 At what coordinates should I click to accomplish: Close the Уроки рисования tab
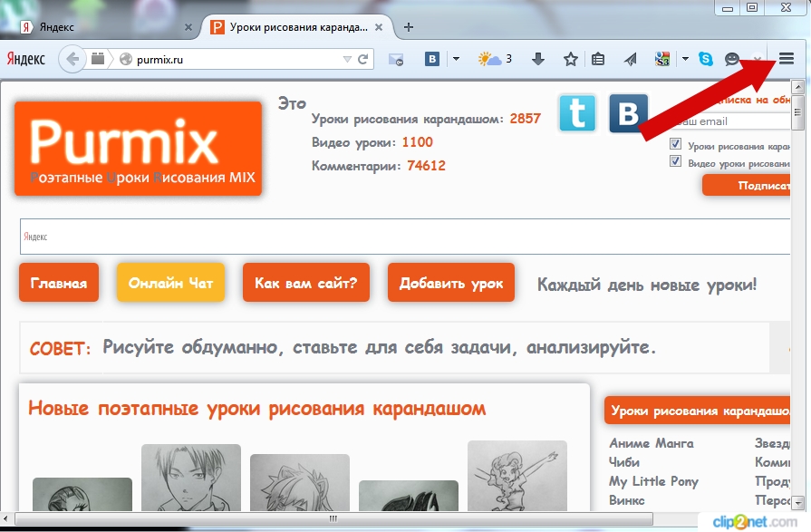pyautogui.click(x=379, y=27)
